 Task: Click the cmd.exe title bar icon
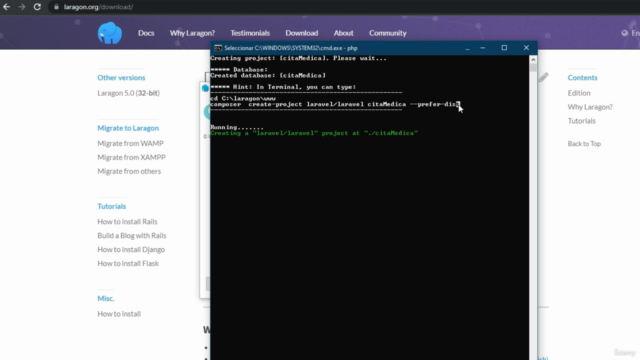point(218,48)
